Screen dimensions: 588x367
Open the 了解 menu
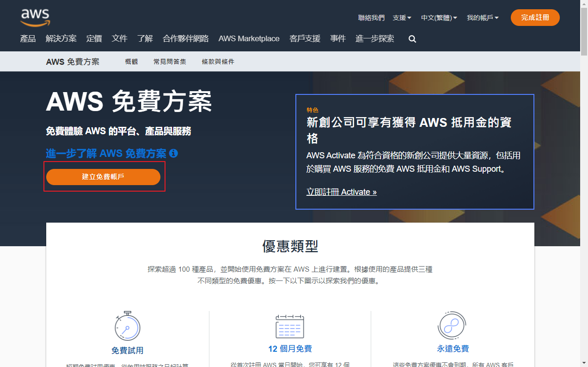(x=145, y=38)
